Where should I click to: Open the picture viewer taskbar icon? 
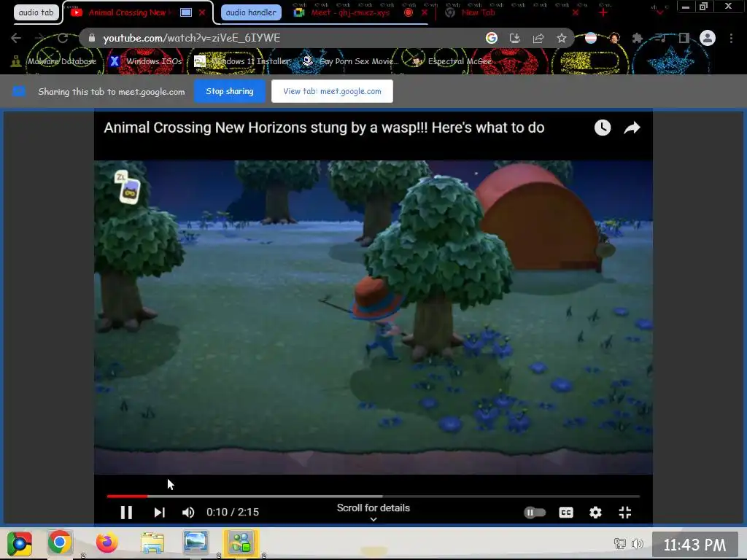click(x=196, y=542)
